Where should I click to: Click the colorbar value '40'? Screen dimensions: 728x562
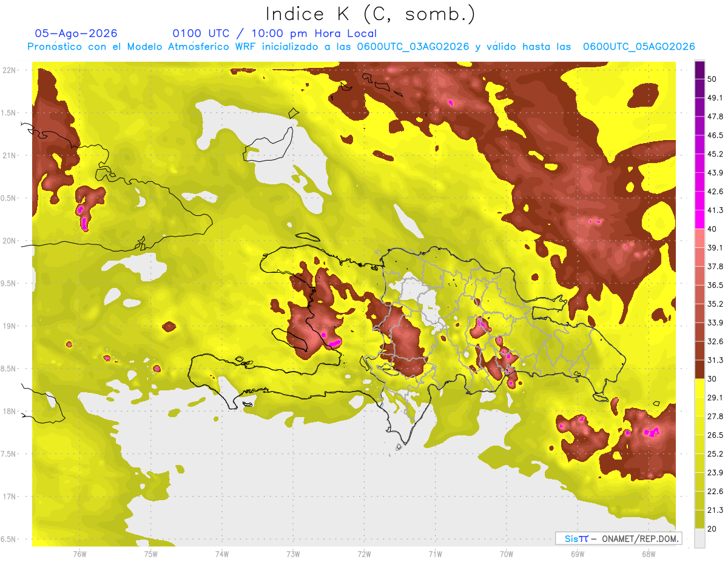coord(712,229)
